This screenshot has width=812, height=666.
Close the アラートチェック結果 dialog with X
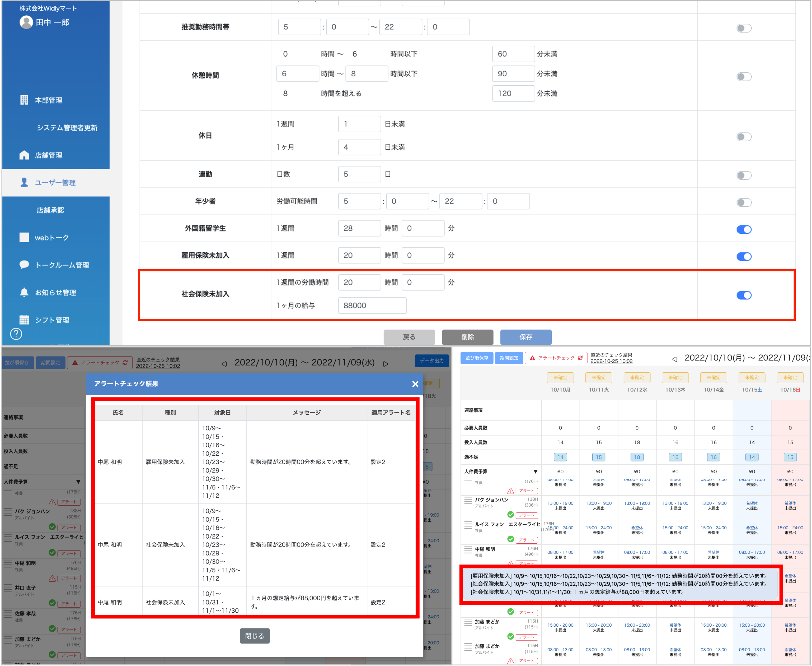click(x=415, y=384)
